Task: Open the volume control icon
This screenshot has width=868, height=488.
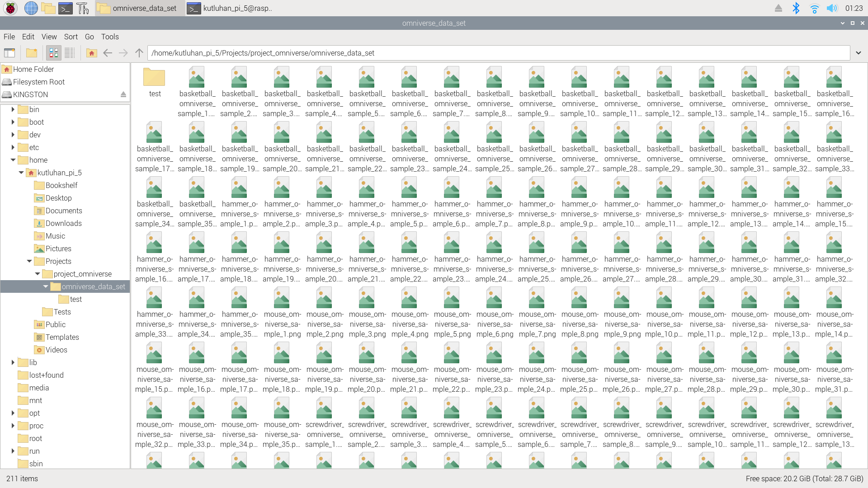Action: point(832,8)
